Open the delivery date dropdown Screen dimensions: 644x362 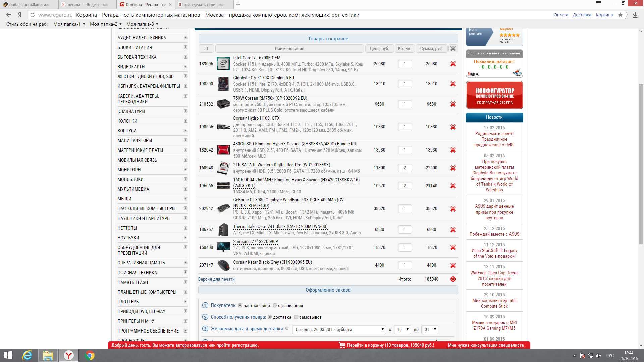click(339, 329)
